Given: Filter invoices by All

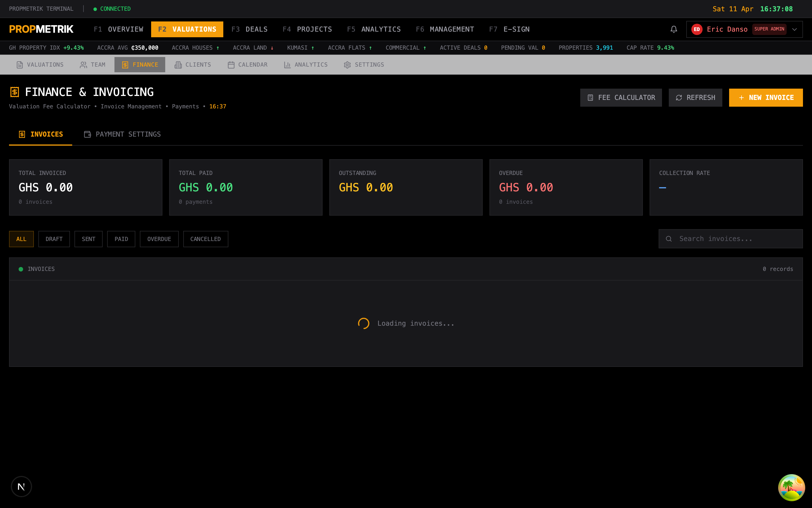Looking at the screenshot, I should pyautogui.click(x=21, y=239).
